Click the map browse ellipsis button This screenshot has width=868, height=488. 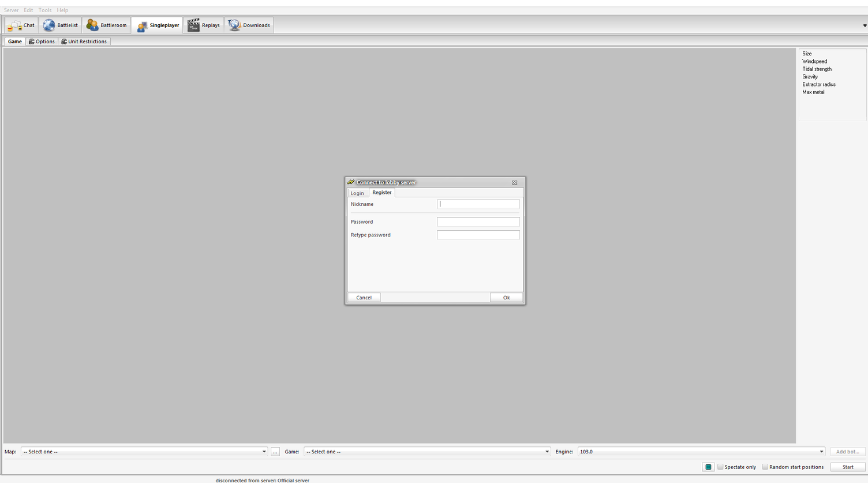[275, 452]
